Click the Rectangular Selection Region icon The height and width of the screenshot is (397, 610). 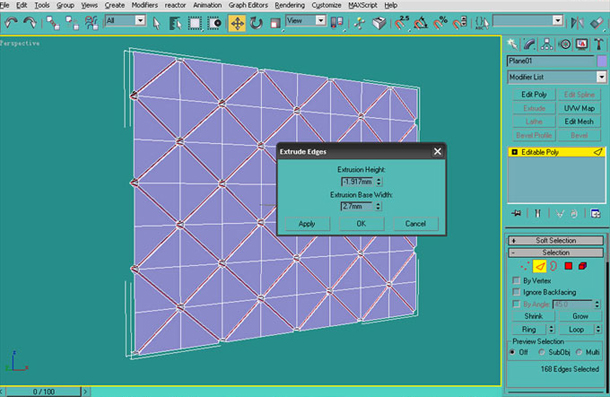click(x=195, y=23)
